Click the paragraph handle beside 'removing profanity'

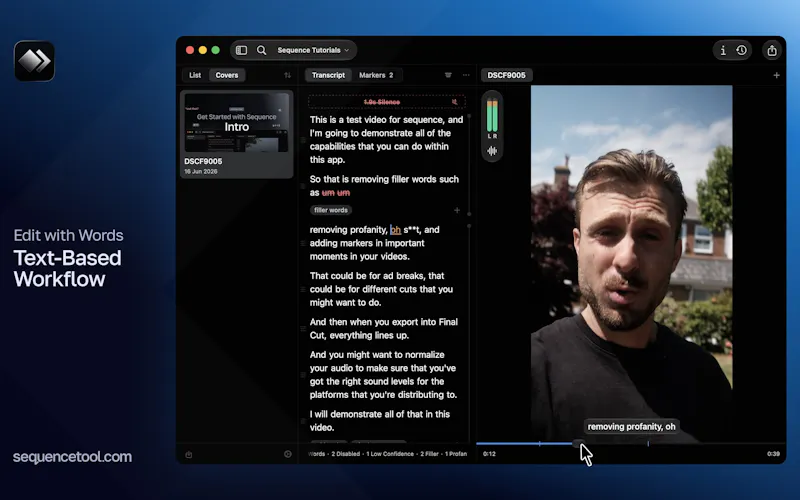click(x=303, y=243)
